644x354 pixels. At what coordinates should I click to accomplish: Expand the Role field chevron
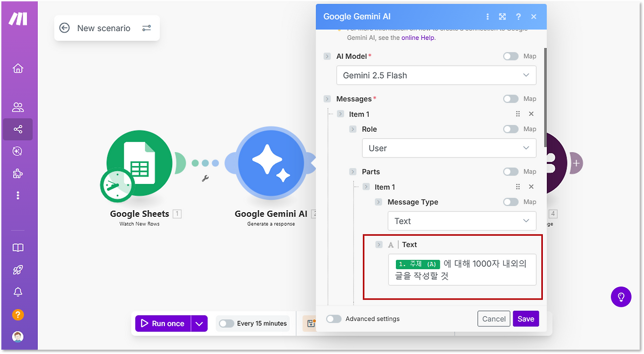(x=353, y=129)
